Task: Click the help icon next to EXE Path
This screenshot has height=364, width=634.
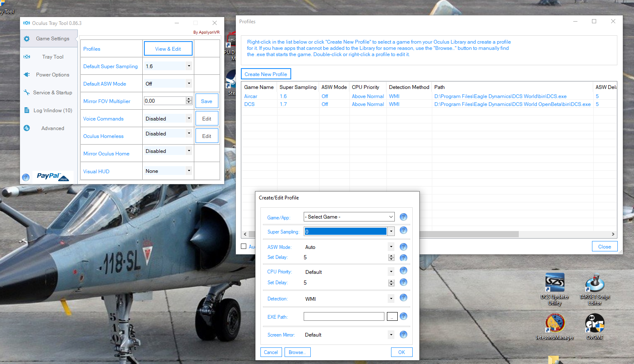Action: [403, 317]
